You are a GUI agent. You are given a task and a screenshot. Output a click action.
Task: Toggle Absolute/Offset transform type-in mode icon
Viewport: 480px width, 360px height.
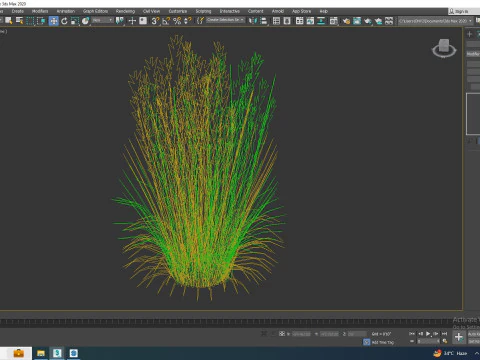[282, 334]
